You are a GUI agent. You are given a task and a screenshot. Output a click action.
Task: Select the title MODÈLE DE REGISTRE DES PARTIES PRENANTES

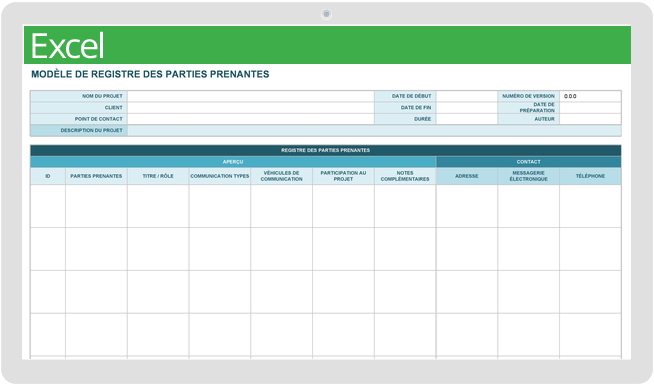(x=150, y=74)
